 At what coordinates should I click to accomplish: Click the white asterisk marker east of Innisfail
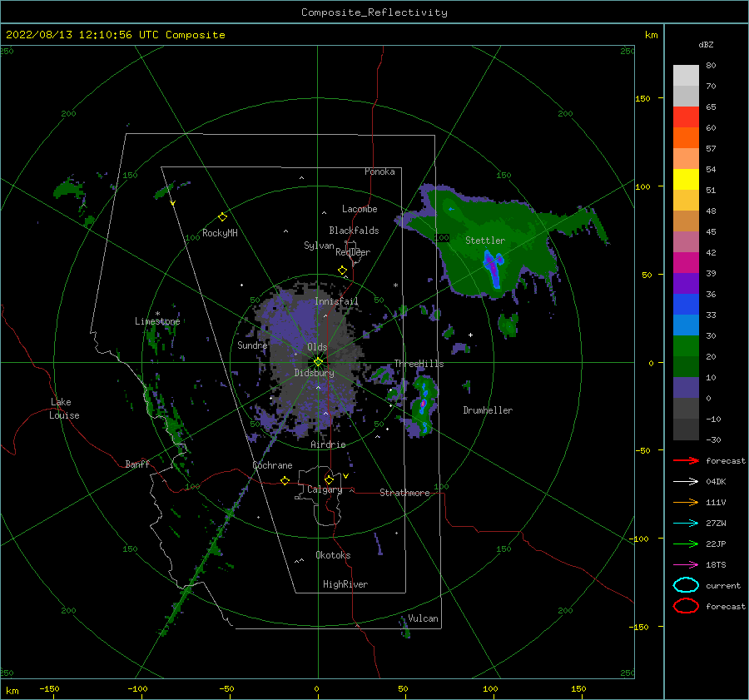395,285
